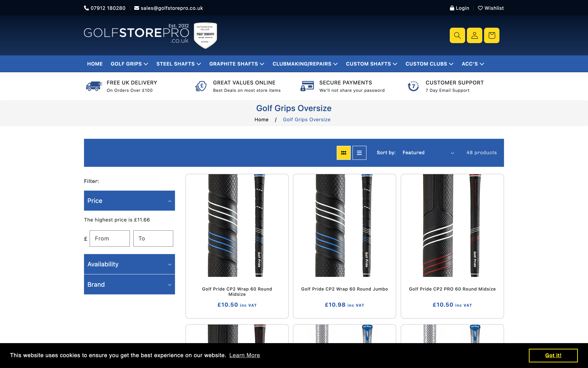Click Golf Pride CP2 Wrap 60 Round Midsize title
Viewport: 588px width, 368px height.
pos(237,292)
